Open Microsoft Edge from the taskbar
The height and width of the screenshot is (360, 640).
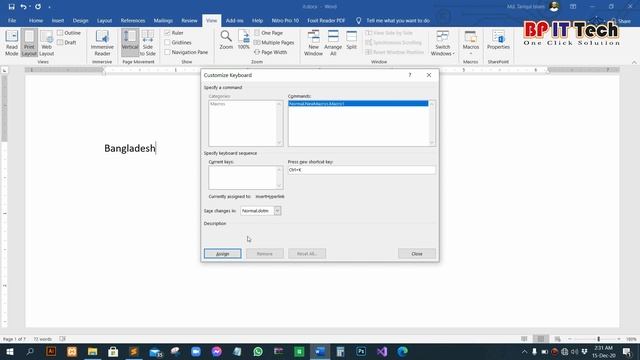(402, 351)
